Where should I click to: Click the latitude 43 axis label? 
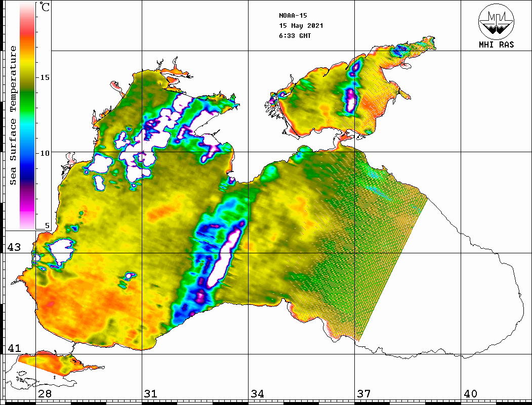(14, 247)
